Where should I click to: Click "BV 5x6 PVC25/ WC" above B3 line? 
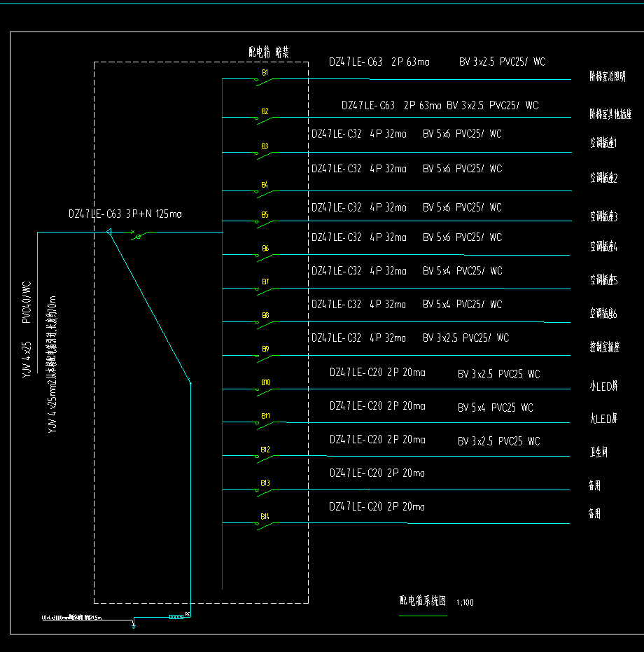point(462,134)
